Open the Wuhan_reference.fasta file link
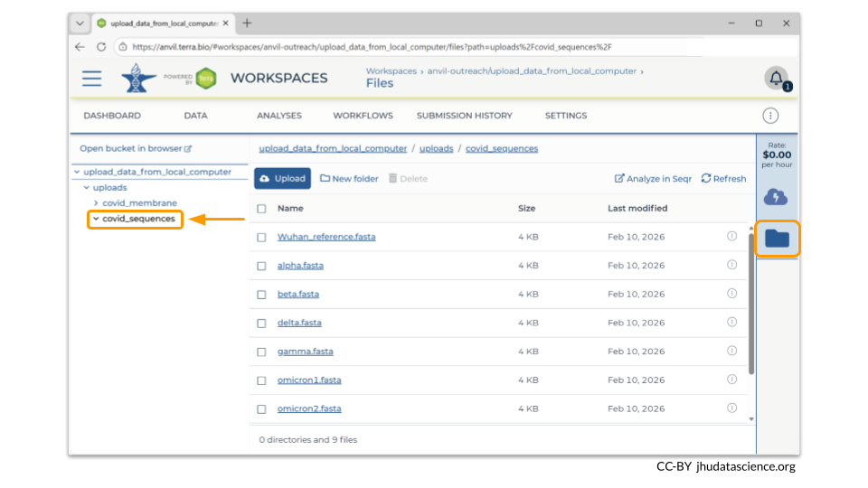 tap(326, 237)
